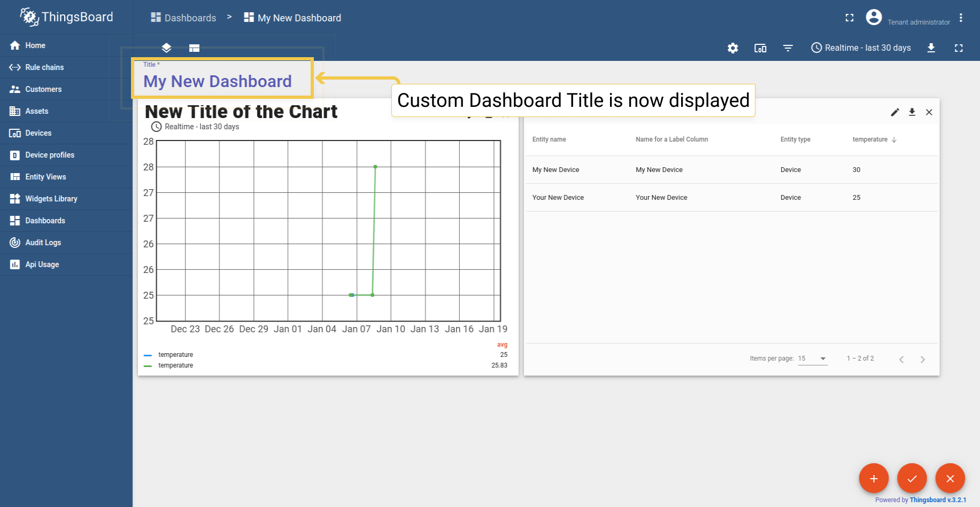This screenshot has width=980, height=507.
Task: Open Rule chains page
Action: point(66,67)
